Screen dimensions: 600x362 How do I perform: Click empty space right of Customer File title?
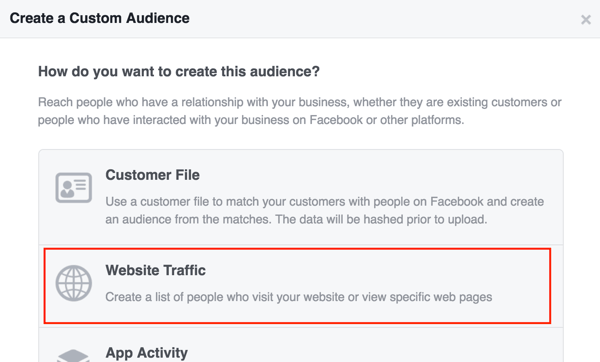coord(375,175)
